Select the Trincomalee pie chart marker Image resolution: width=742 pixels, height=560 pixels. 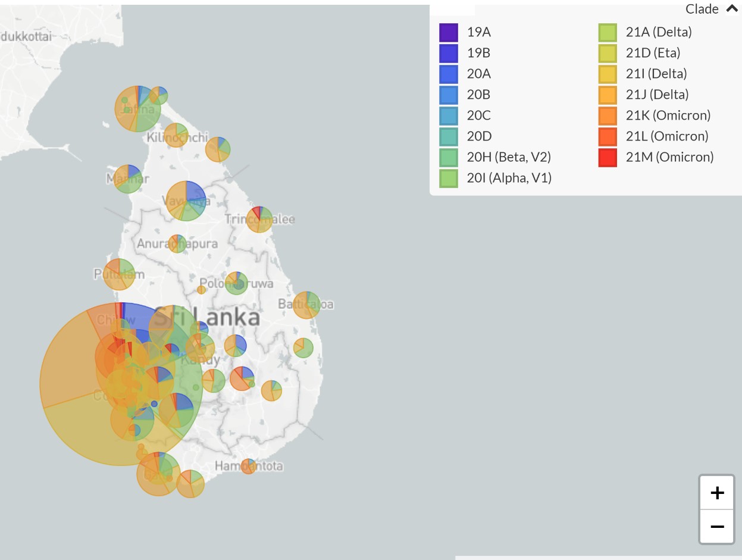259,220
